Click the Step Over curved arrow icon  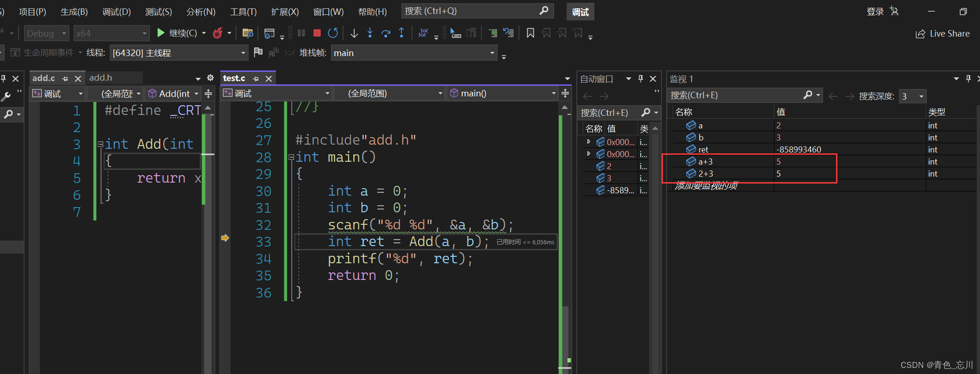coord(386,33)
